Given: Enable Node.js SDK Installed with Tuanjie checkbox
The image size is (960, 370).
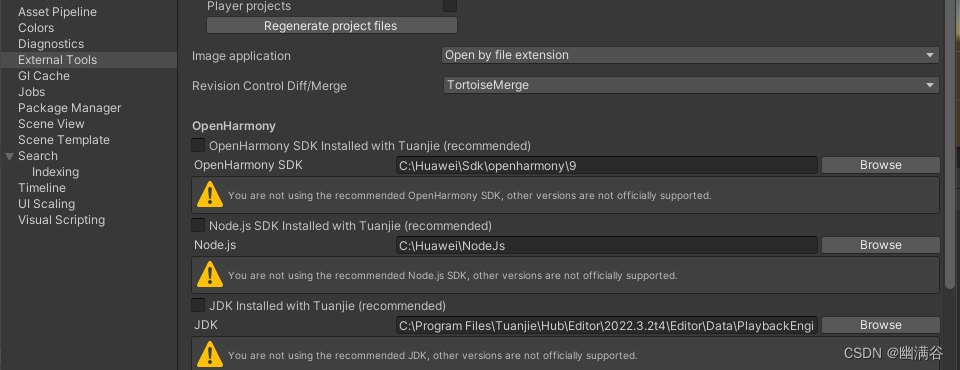Looking at the screenshot, I should pos(198,225).
